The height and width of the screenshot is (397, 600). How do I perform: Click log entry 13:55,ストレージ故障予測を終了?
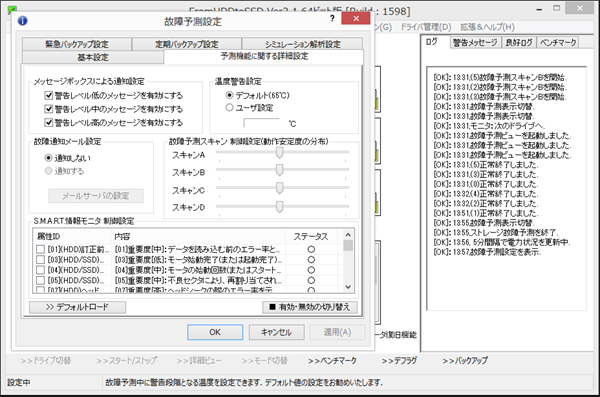click(x=496, y=233)
